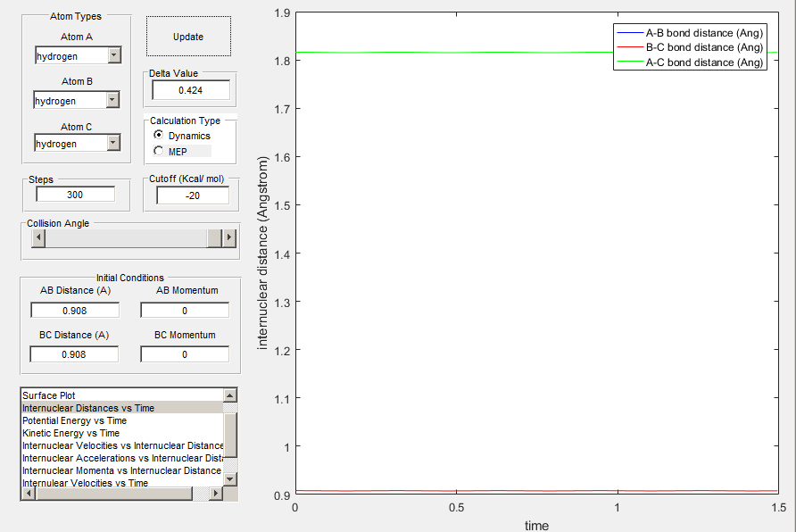Click plot list scroll right arrow
Screen dimensions: 796x532
[216, 493]
